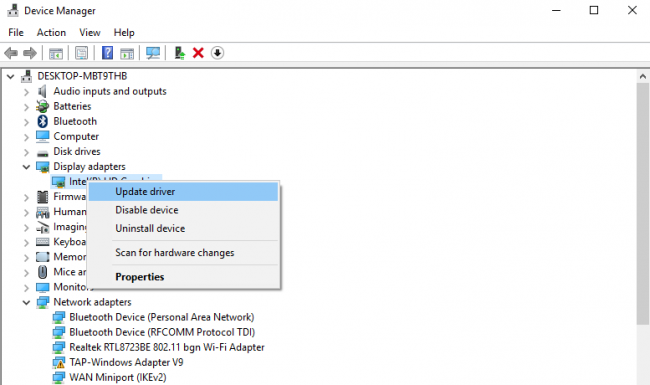650x385 pixels.
Task: Click the vertical scrollbar thumb
Action: click(643, 204)
